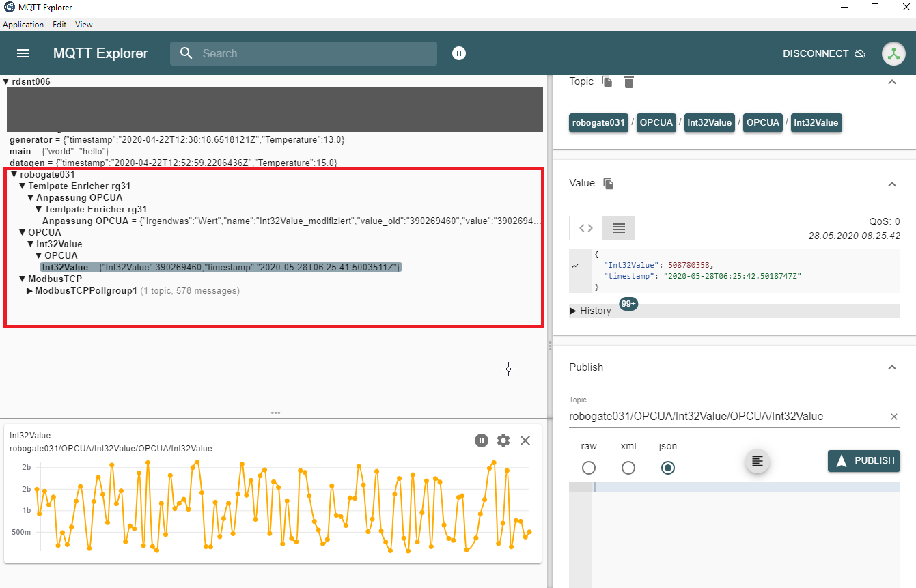Viewport: 916px width, 588px height.
Task: Switch value view to raw code mode
Action: (585, 228)
